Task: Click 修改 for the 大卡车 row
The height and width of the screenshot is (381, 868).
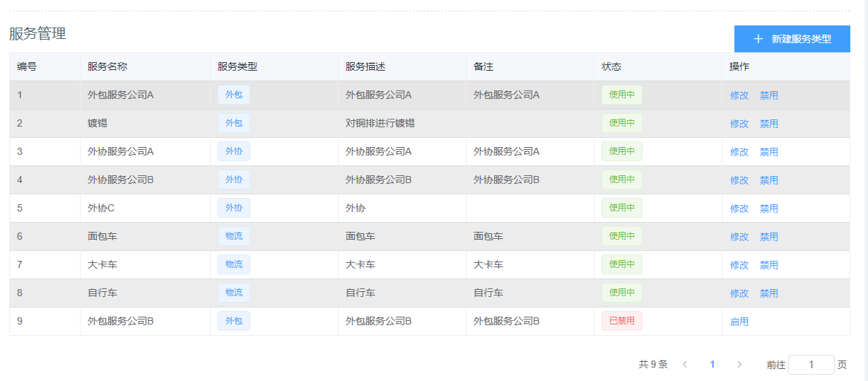Action: click(739, 265)
